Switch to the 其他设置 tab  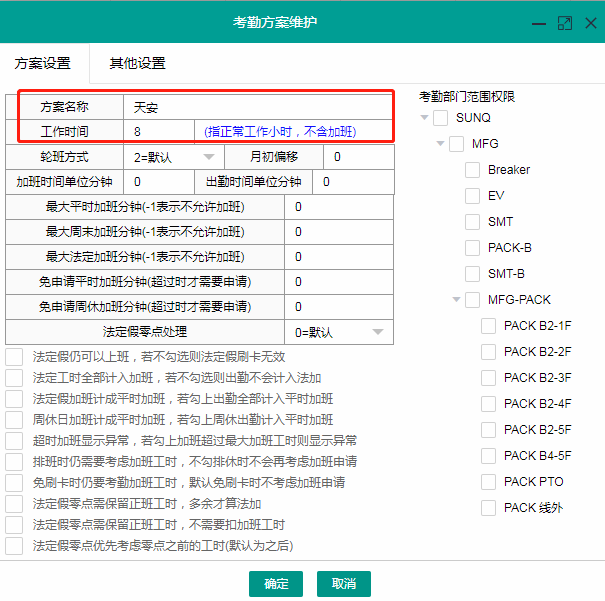[x=138, y=64]
